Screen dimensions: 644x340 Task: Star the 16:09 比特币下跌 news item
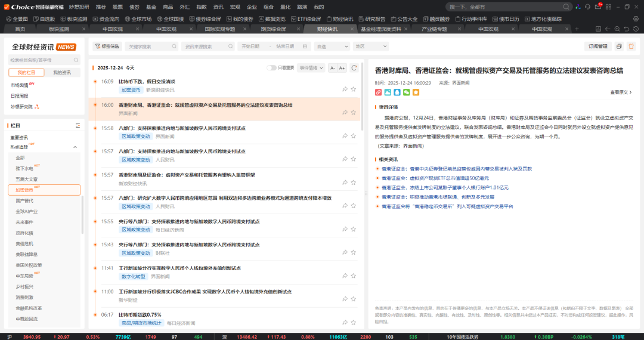click(355, 89)
